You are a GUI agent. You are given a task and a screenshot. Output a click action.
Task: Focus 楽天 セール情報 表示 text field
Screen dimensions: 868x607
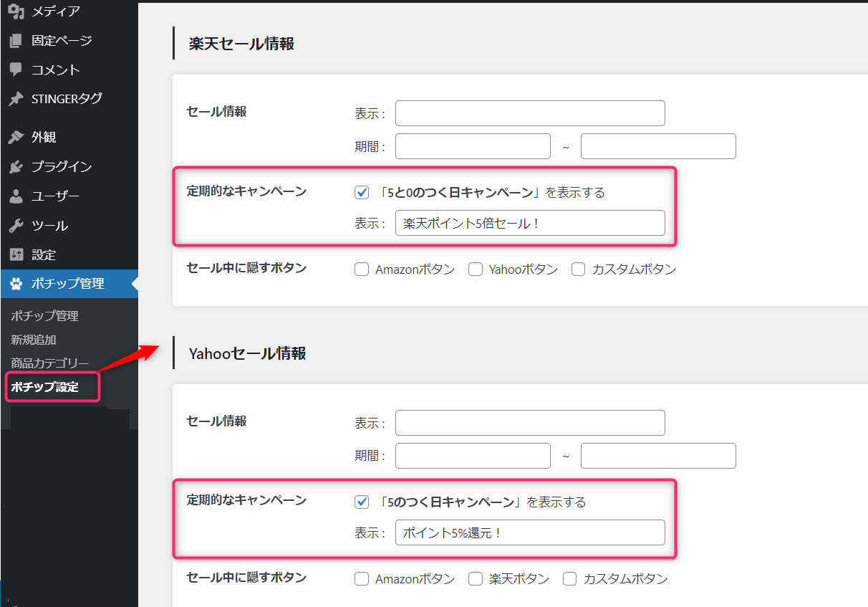coord(530,113)
